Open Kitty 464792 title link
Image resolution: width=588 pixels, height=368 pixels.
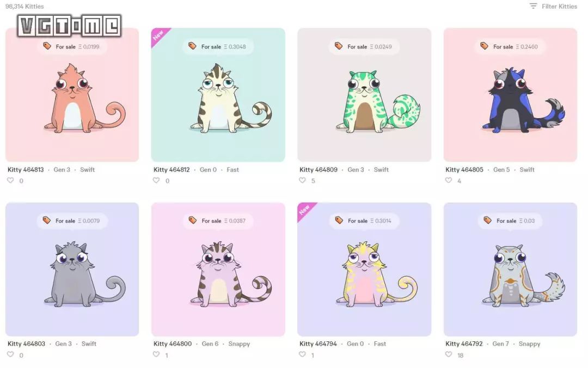pyautogui.click(x=464, y=344)
